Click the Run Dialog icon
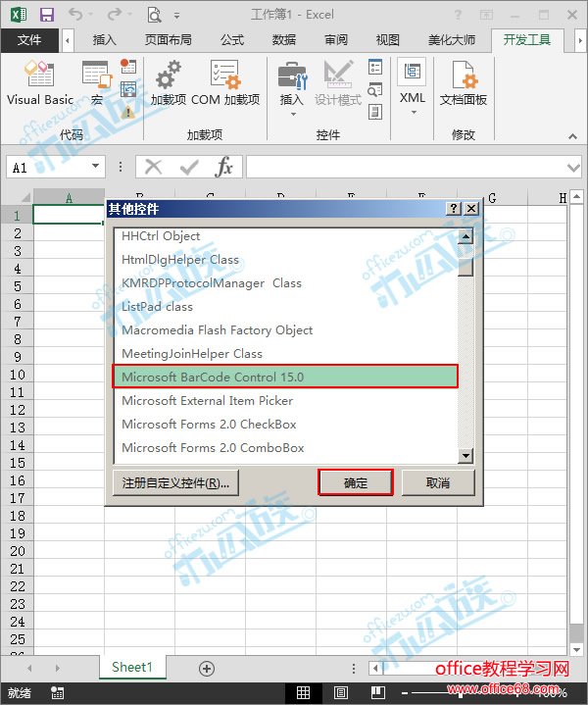The image size is (588, 705). tap(375, 112)
